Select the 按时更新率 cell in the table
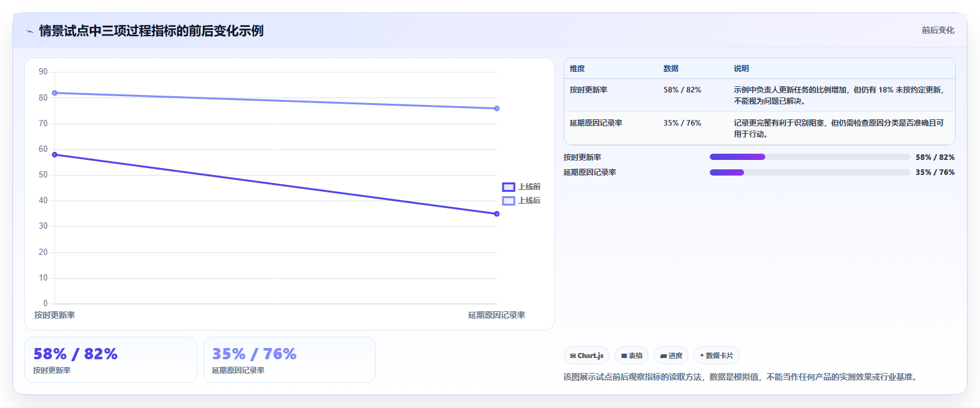The height and width of the screenshot is (408, 980). [589, 90]
